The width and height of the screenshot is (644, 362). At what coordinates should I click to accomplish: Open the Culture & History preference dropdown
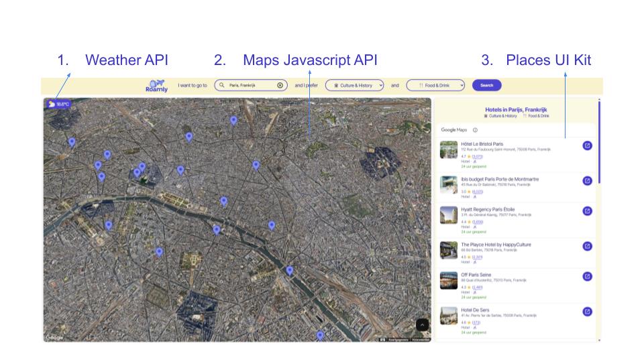click(x=354, y=85)
